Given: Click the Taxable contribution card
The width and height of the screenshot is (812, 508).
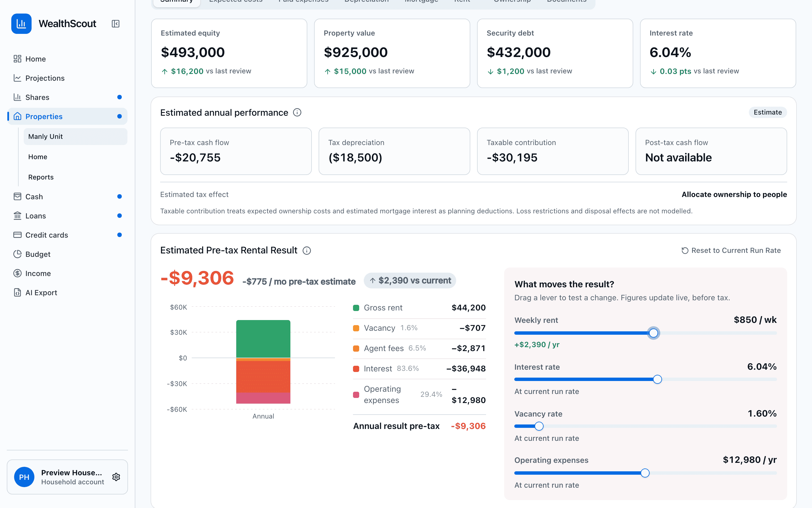Looking at the screenshot, I should tap(553, 151).
